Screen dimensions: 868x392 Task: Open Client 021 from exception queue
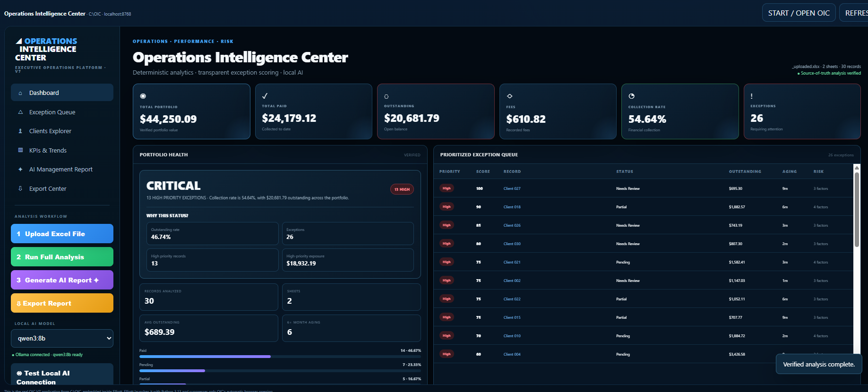point(512,262)
